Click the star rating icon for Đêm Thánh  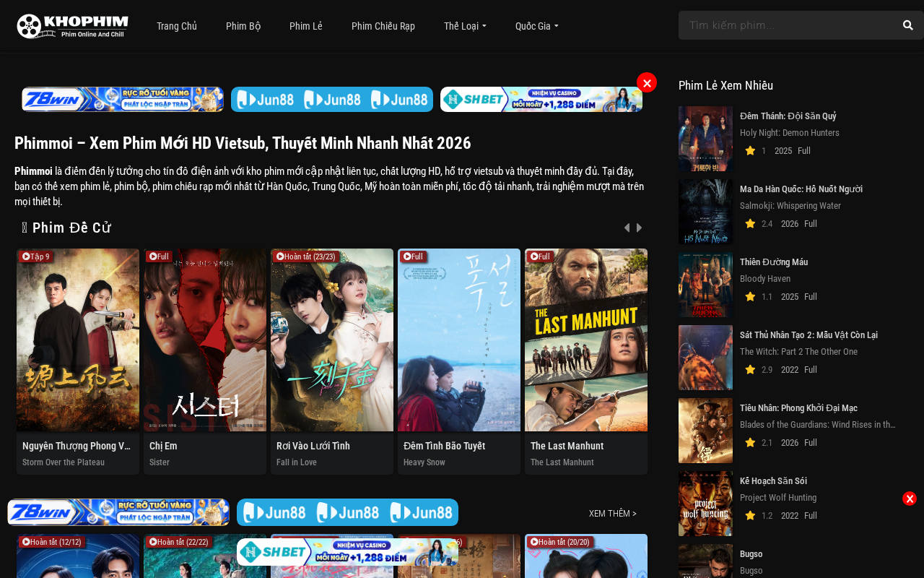point(750,150)
